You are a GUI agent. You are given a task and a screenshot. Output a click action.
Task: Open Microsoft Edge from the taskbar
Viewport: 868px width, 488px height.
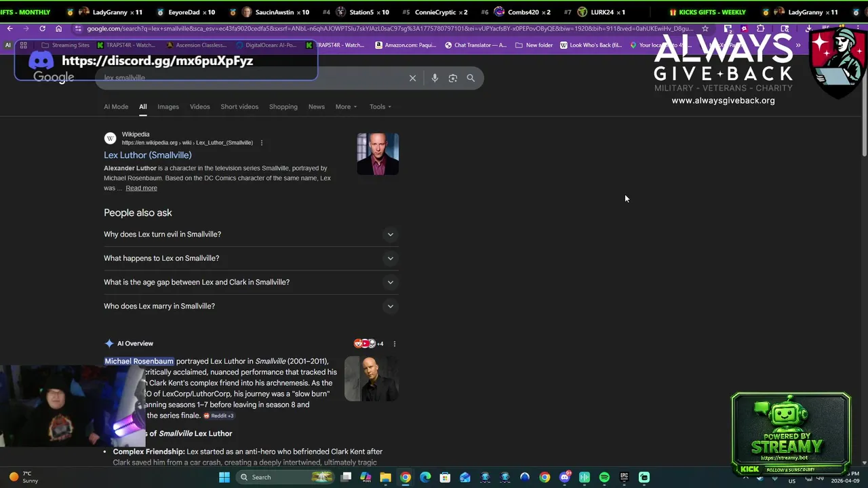pos(425,477)
